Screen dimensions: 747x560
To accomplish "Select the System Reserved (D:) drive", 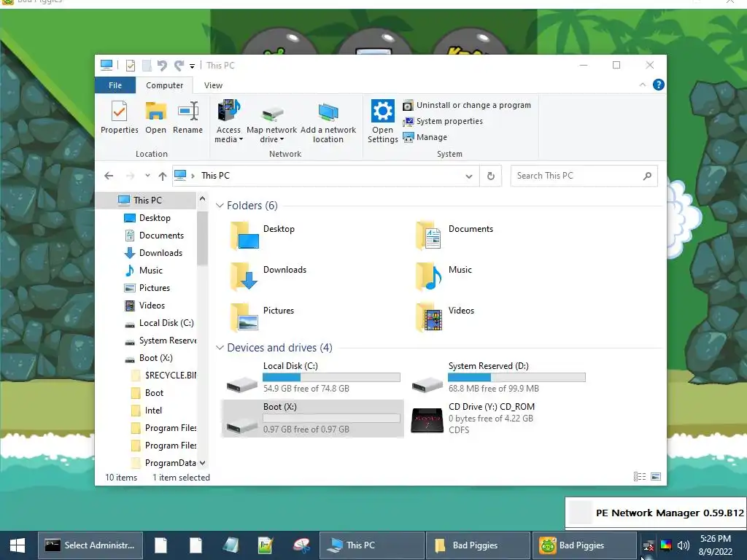I will click(499, 377).
